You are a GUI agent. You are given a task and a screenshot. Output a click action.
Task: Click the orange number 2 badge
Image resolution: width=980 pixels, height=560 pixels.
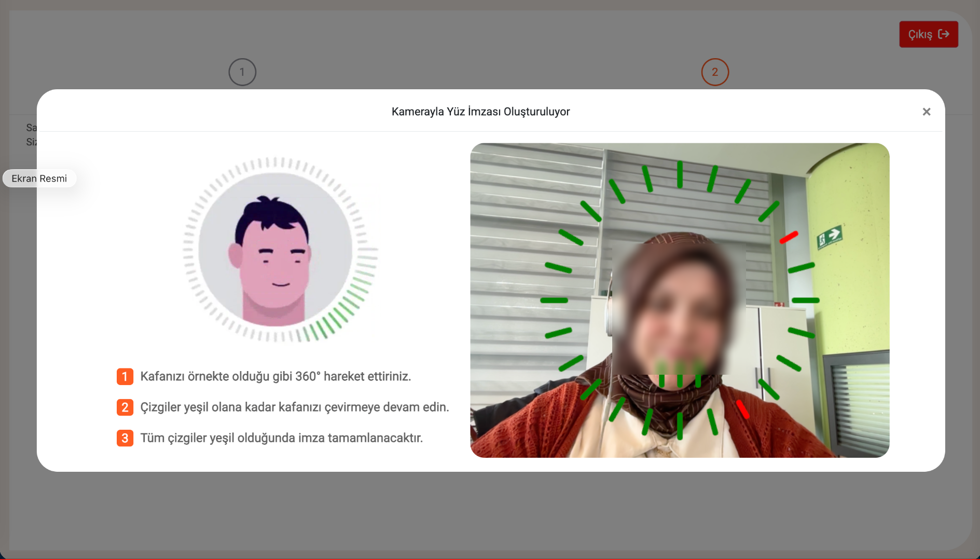(x=125, y=407)
